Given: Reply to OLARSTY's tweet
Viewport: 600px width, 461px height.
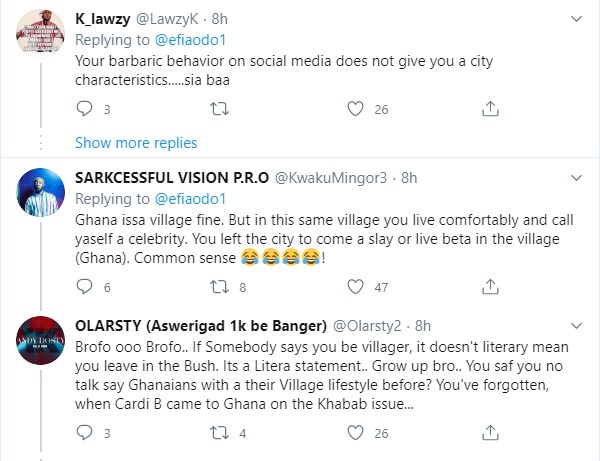Looking at the screenshot, I should pyautogui.click(x=84, y=435).
